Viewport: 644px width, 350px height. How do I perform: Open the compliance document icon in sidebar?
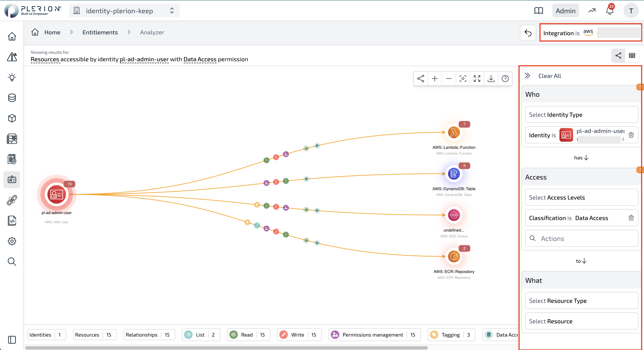[12, 159]
